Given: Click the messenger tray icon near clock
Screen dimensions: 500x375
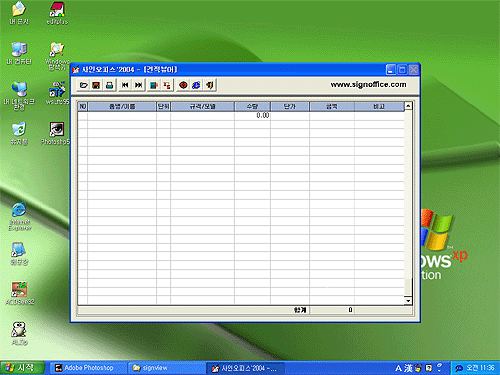Looking at the screenshot, I should tap(459, 368).
